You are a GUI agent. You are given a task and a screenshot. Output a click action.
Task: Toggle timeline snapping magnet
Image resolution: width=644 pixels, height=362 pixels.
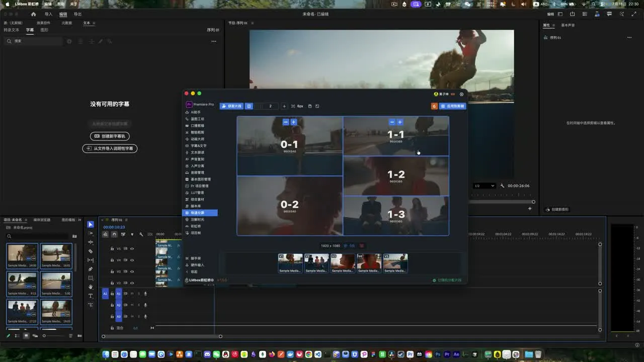click(x=114, y=234)
